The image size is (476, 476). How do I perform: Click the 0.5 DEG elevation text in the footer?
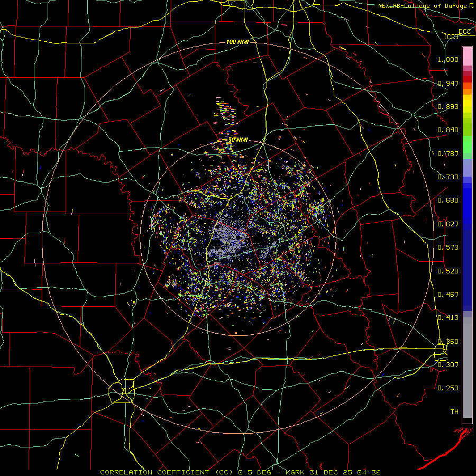pyautogui.click(x=254, y=472)
